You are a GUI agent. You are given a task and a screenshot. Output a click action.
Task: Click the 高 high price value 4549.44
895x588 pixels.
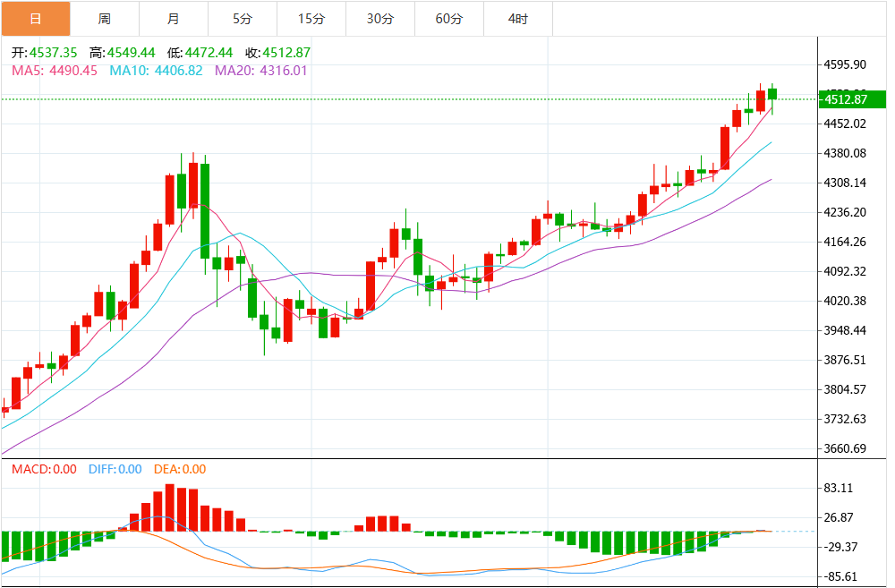[x=133, y=52]
